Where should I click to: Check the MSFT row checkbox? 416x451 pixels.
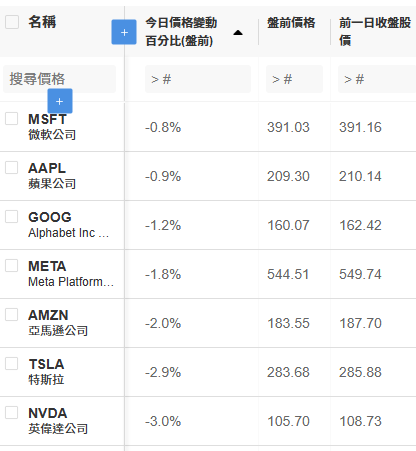[12, 118]
